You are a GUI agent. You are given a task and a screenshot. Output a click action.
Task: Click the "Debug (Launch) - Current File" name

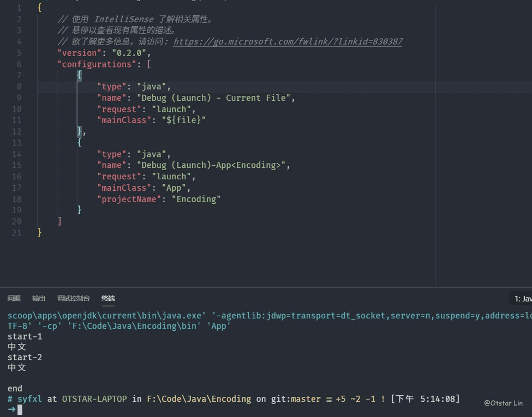[216, 98]
